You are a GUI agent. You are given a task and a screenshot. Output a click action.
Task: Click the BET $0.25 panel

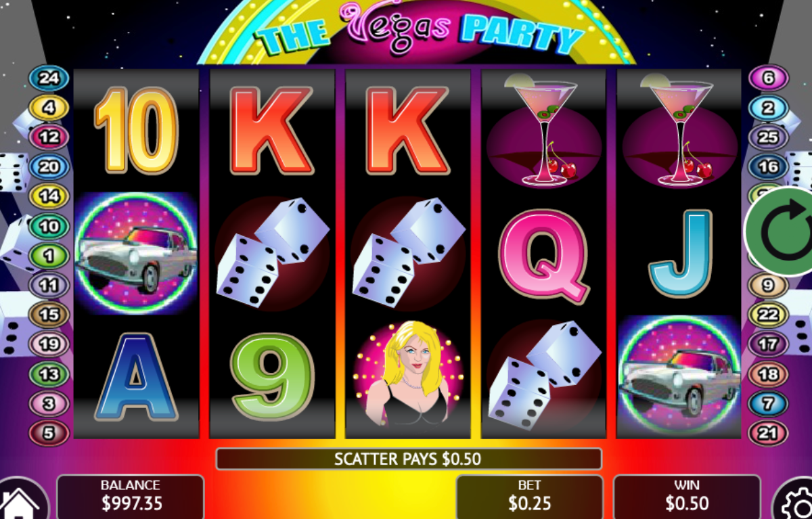tap(529, 496)
